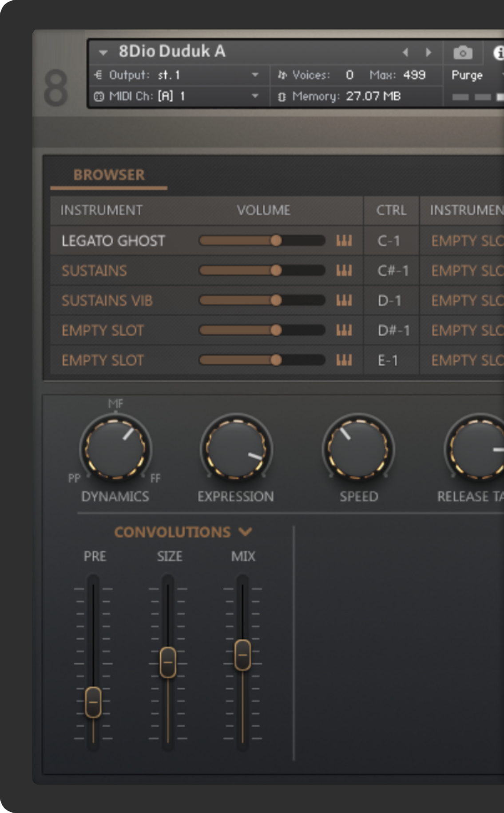Click the keyboard icon in the E-1 row
This screenshot has height=813, width=504.
click(x=344, y=360)
